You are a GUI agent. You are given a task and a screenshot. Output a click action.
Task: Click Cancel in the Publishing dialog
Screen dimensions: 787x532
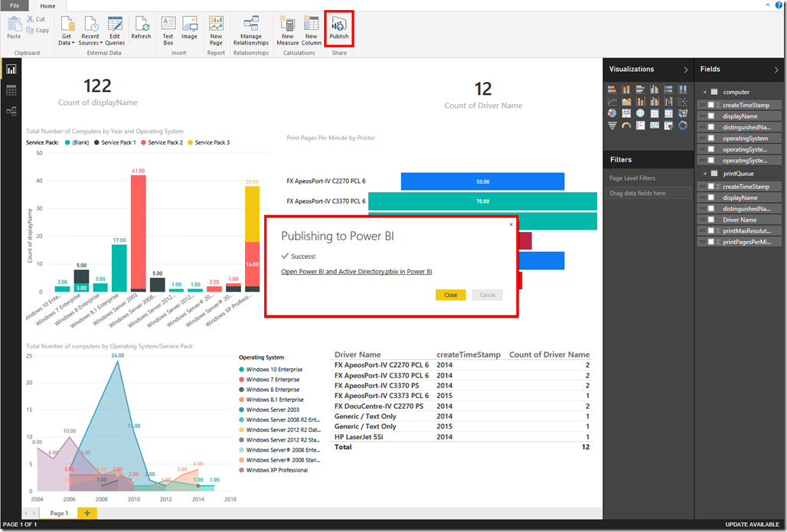488,295
